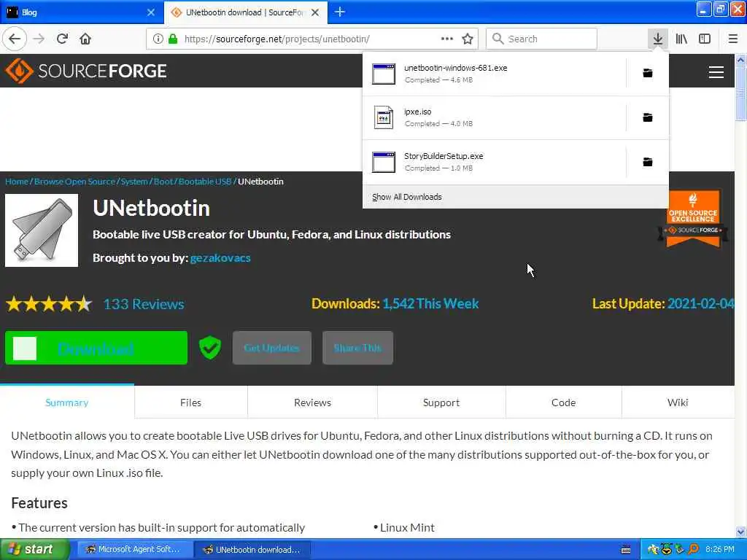Switch to the Files tab
747x560 pixels.
click(x=190, y=402)
